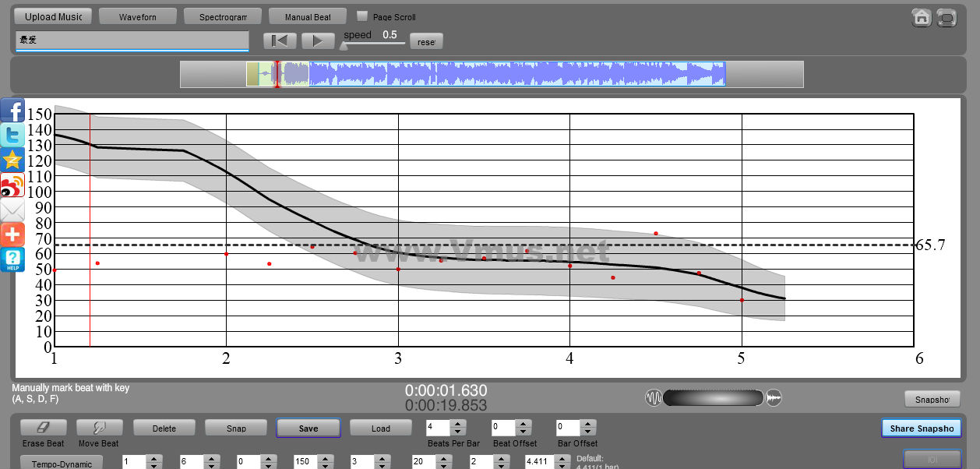Image resolution: width=980 pixels, height=469 pixels.
Task: Go to home via house icon
Action: point(922,17)
